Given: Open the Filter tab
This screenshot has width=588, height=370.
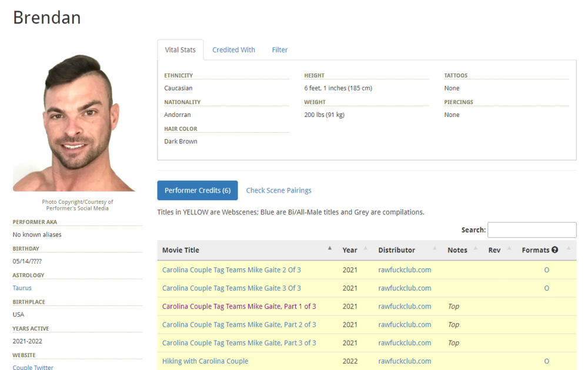Looking at the screenshot, I should [279, 50].
